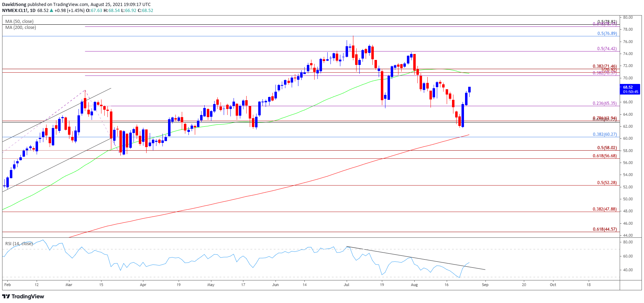Click the Apr label on the time axis
Viewport: 644px width, 303px height.
coord(143,285)
